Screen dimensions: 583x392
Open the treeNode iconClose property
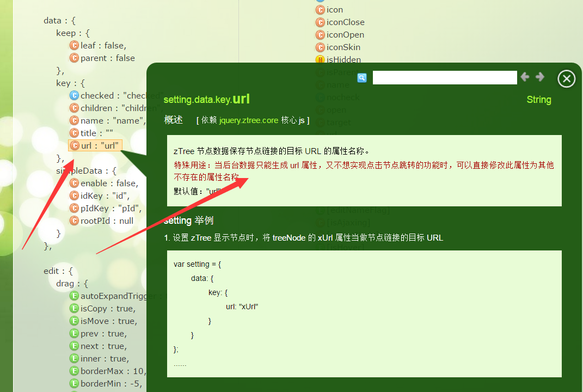pos(340,22)
